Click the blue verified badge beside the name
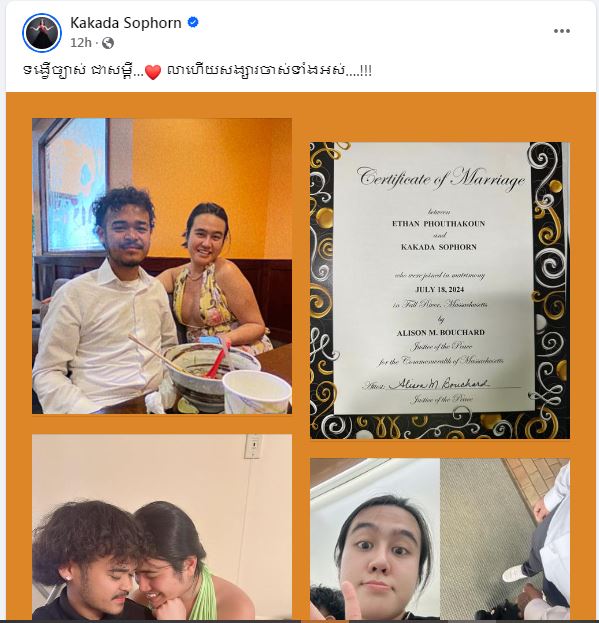 pos(193,23)
